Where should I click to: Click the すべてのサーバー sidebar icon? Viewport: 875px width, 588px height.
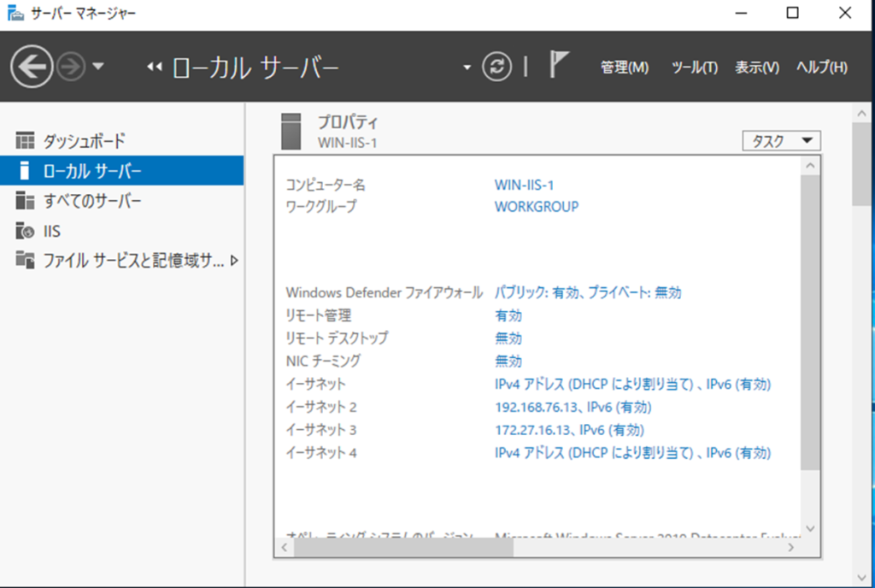point(26,201)
